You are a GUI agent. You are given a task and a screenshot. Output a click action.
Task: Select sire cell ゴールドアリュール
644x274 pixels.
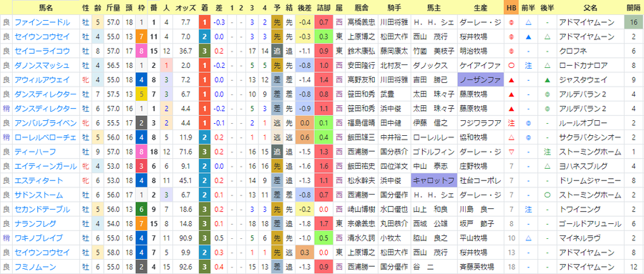tap(590, 224)
